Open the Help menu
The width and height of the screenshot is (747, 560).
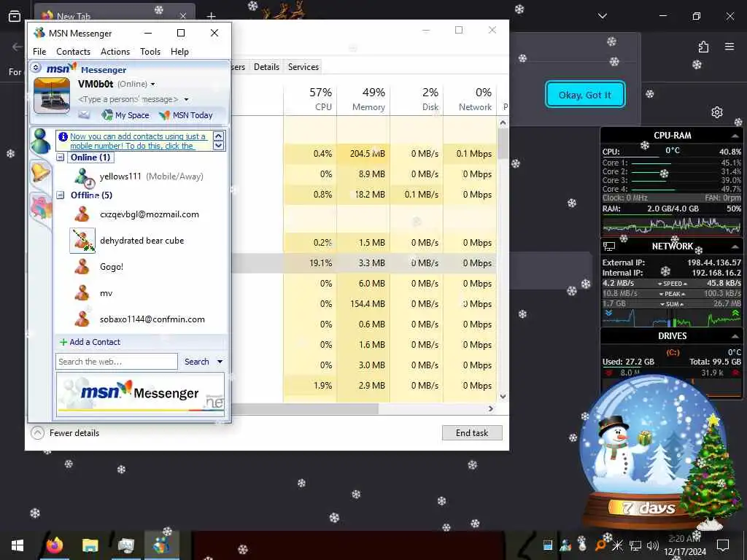[179, 52]
